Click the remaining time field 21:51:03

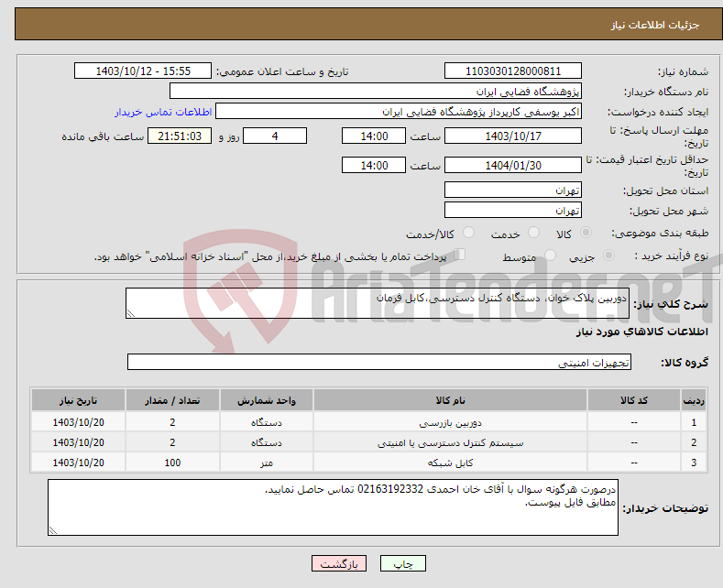[180, 136]
